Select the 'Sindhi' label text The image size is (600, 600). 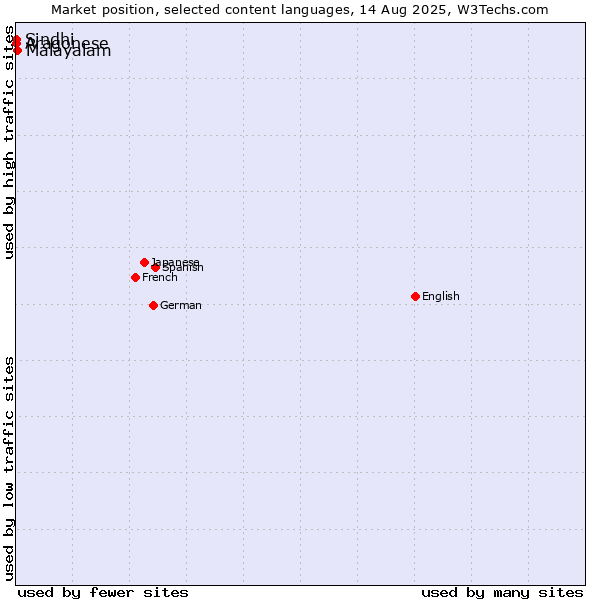49,39
